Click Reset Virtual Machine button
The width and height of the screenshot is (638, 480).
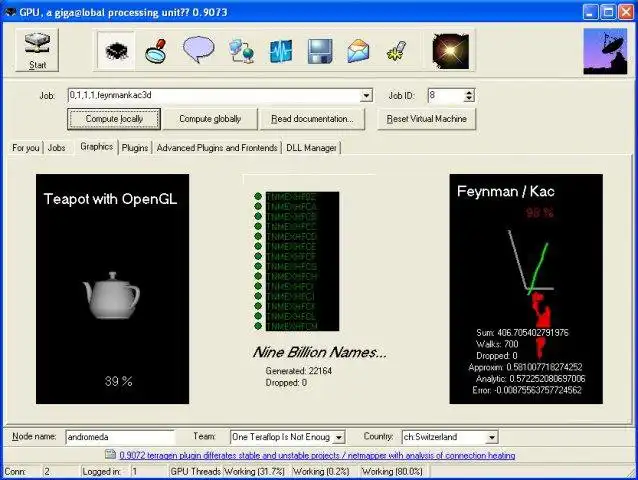pyautogui.click(x=426, y=119)
